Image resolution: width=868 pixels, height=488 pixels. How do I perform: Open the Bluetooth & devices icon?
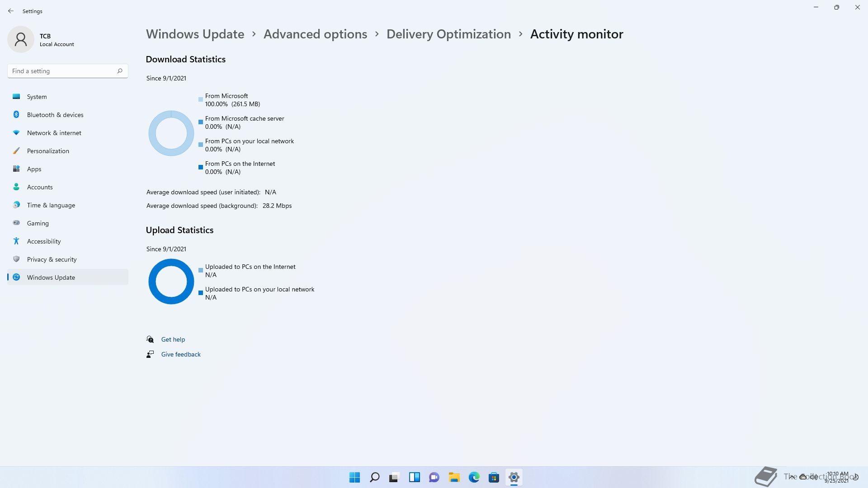16,114
